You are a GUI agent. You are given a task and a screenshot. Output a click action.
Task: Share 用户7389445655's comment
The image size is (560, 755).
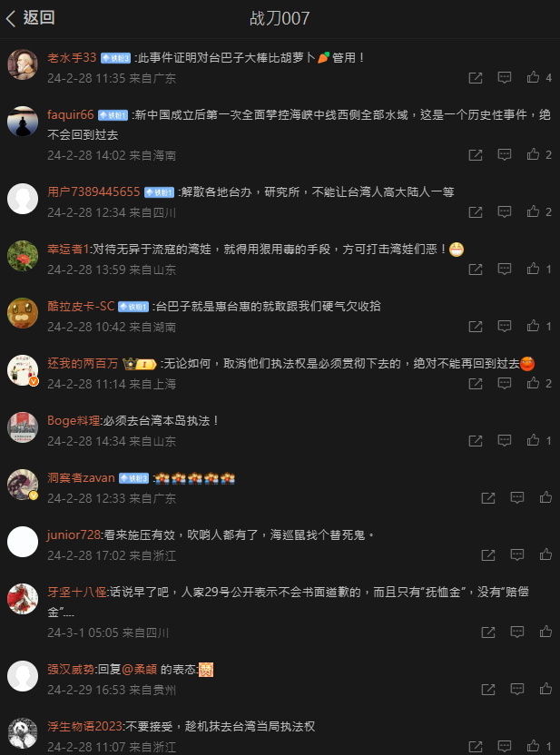point(476,211)
